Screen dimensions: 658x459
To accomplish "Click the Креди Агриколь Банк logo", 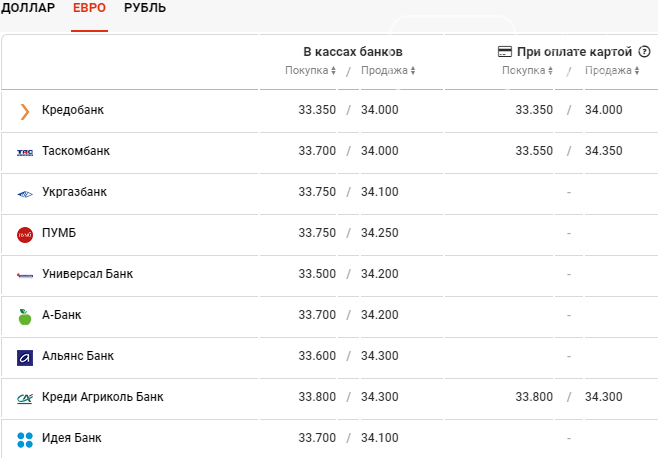I will pyautogui.click(x=25, y=398).
